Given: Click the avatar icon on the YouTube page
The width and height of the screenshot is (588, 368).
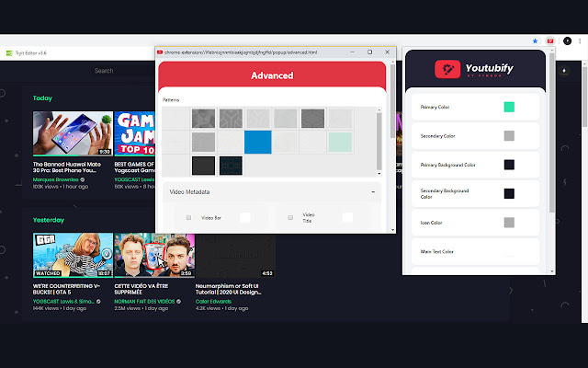Looking at the screenshot, I should (x=564, y=71).
